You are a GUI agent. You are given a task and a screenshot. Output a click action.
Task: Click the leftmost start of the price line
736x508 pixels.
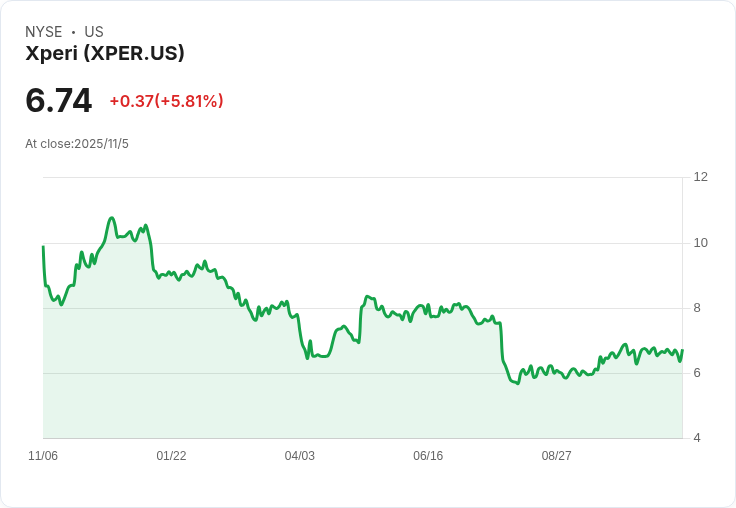click(43, 247)
